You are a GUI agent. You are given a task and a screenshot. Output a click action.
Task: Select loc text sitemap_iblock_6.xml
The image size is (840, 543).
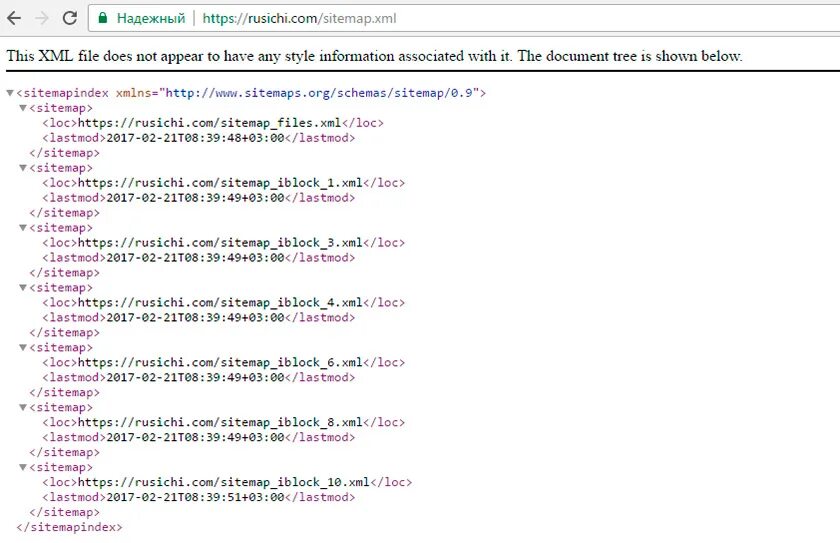tap(220, 363)
